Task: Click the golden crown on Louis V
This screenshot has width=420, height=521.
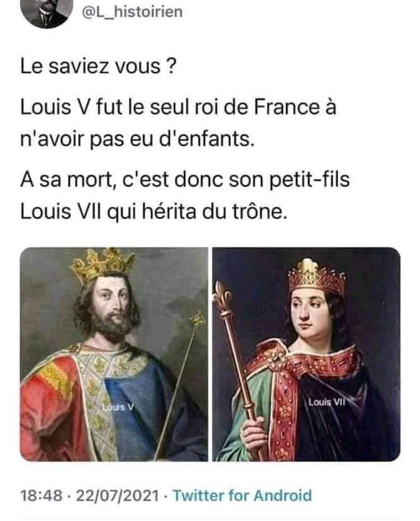Action: click(102, 264)
